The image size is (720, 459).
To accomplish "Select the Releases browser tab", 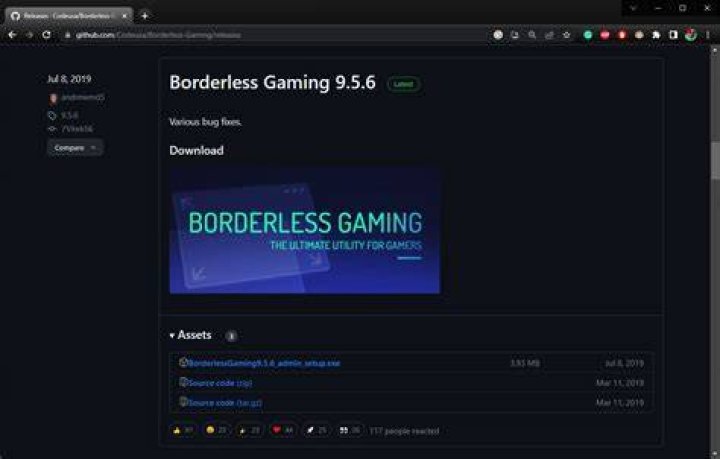I will pos(69,16).
